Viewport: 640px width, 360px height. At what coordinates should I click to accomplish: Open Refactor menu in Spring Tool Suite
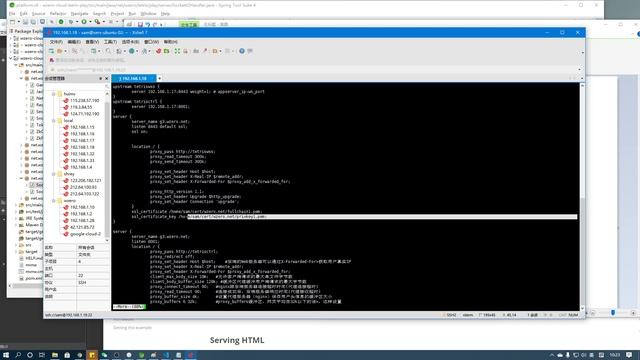pos(58,14)
